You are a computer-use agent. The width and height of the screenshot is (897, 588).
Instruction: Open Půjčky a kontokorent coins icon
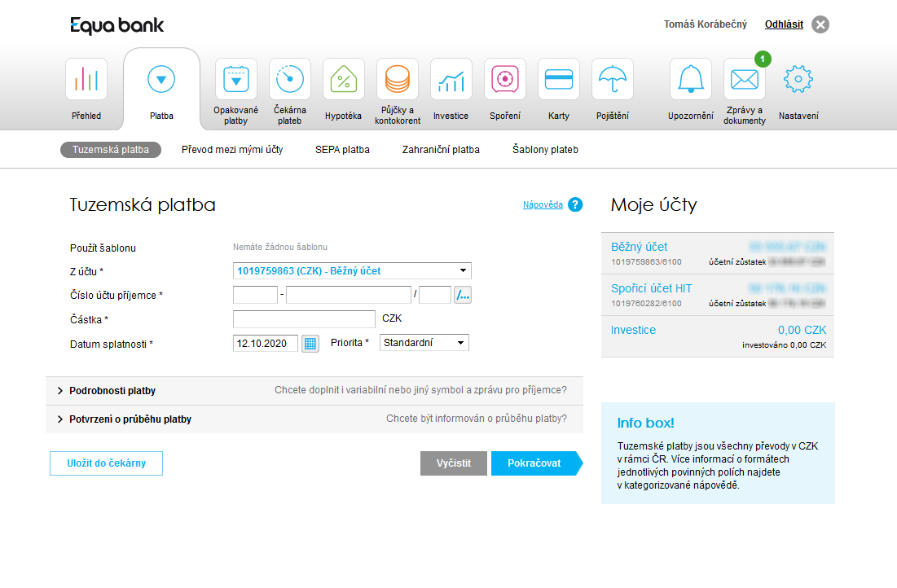397,80
